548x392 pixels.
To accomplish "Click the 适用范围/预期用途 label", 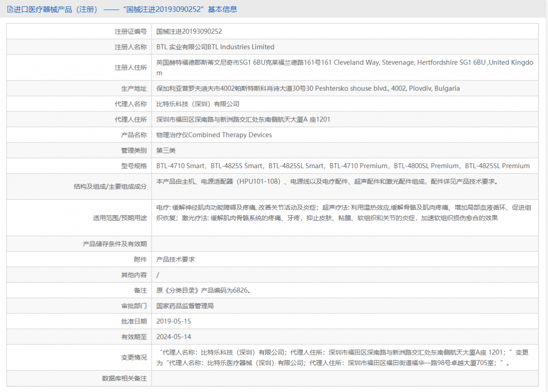I will click(120, 218).
